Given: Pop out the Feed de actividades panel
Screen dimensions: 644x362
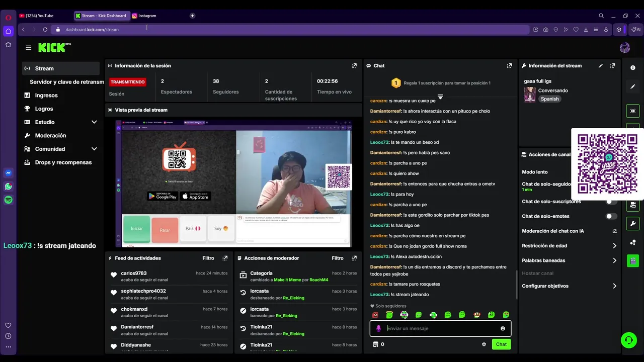Looking at the screenshot, I should [225, 258].
